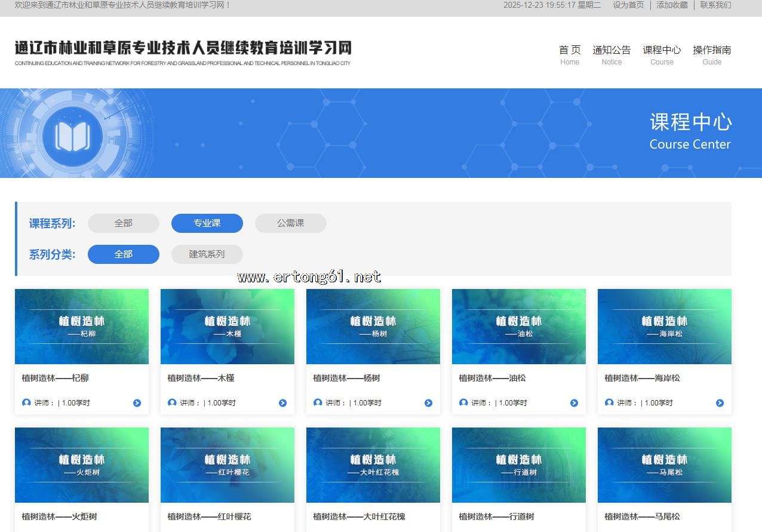The height and width of the screenshot is (532, 762).
Task: Open the 植树造林—马尾松 course thumbnail
Action: pos(665,465)
